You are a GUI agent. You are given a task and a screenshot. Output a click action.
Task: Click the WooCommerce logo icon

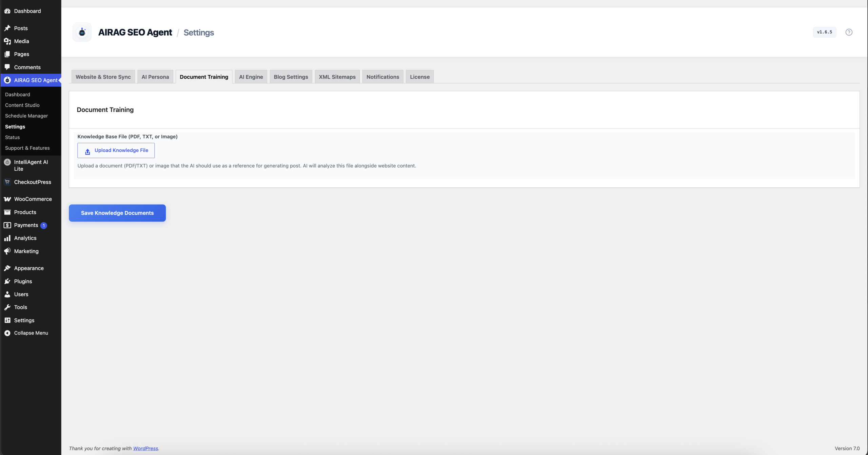[x=7, y=199]
